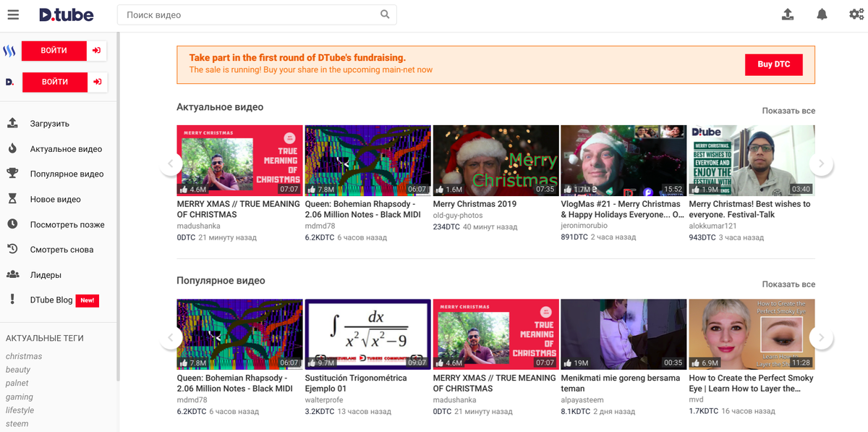Click the clock icon for Посмотреть позже
The width and height of the screenshot is (868, 432).
coord(12,224)
